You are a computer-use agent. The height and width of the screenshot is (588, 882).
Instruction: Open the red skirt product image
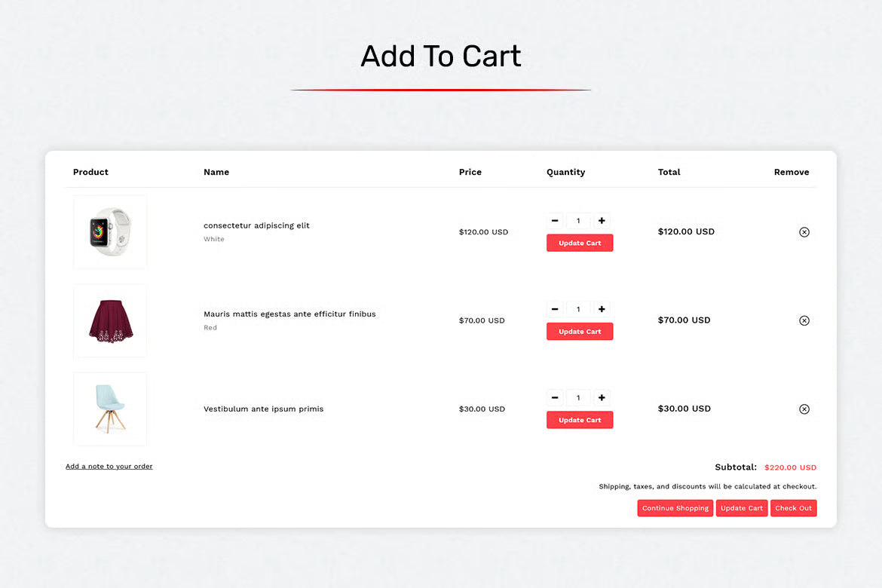coord(109,320)
